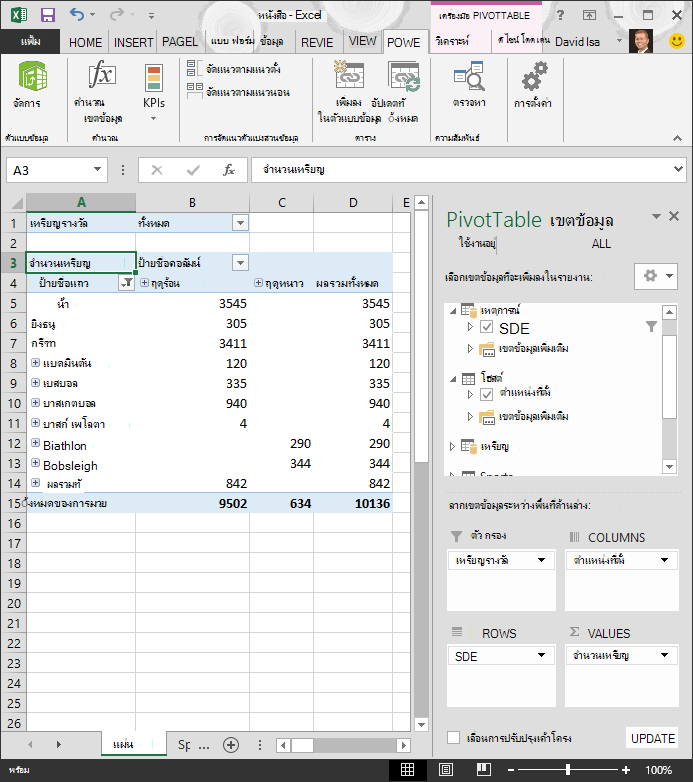The width and height of the screenshot is (693, 782).
Task: Expand the row with value 940
Action: pyautogui.click(x=35, y=402)
